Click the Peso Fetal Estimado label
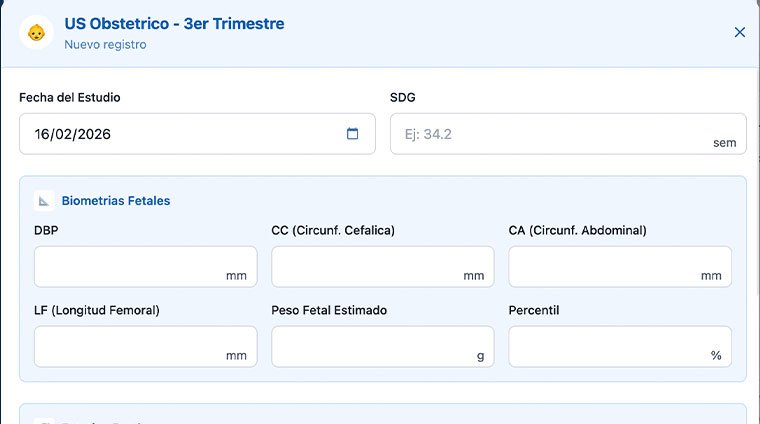760x424 pixels. pyautogui.click(x=329, y=310)
